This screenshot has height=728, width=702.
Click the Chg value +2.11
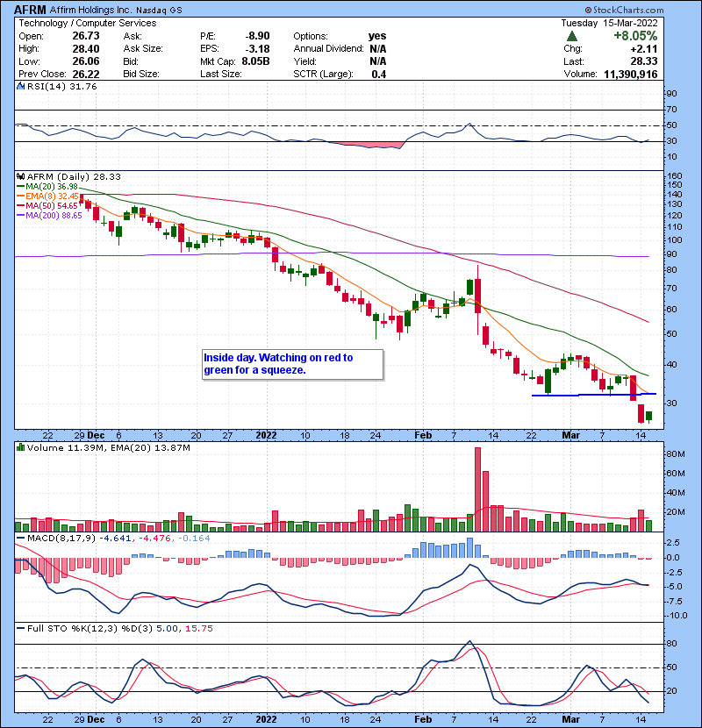pos(643,48)
